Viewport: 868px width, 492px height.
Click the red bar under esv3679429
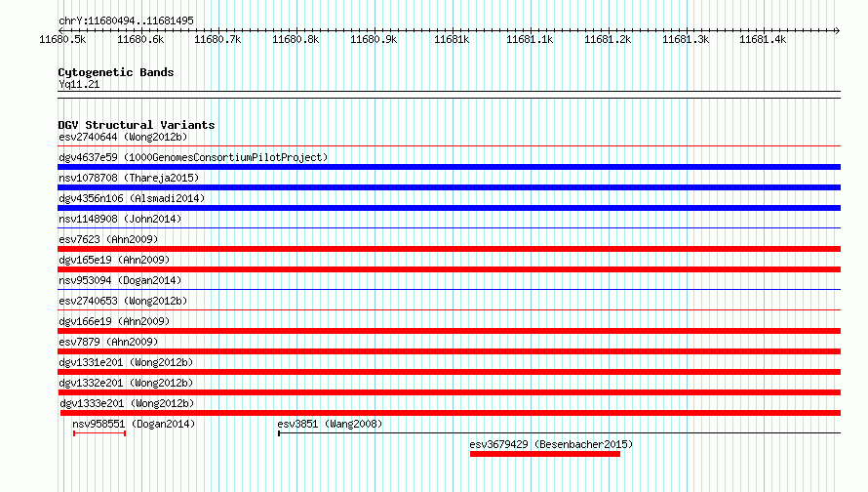(x=545, y=454)
